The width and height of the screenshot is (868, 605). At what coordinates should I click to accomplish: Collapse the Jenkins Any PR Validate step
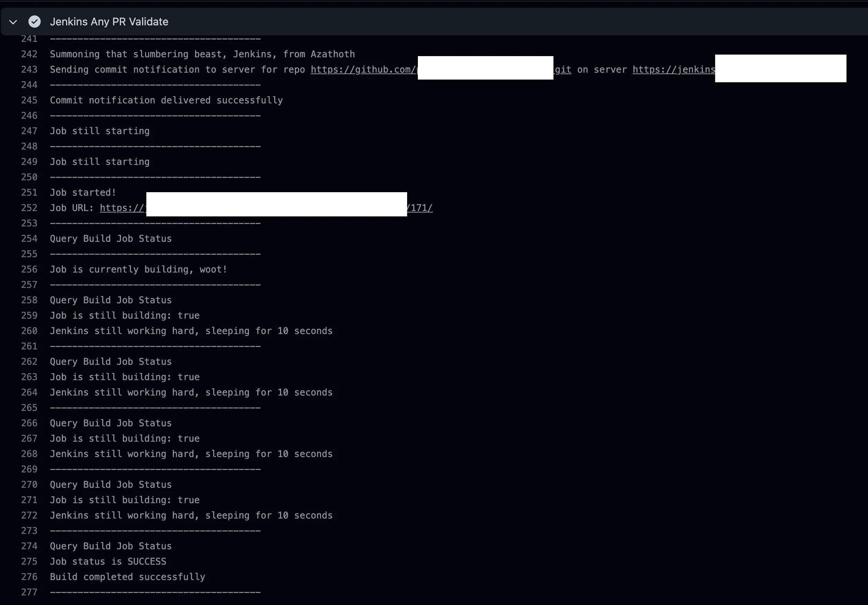click(13, 22)
